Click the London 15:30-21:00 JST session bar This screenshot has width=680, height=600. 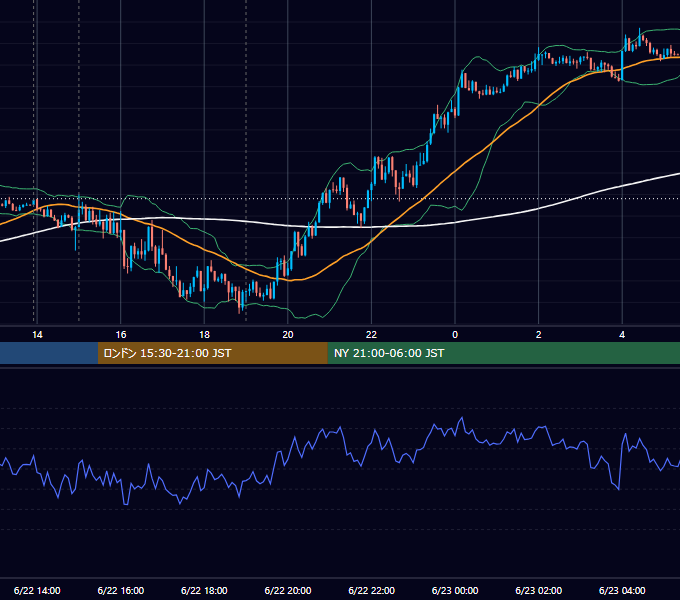coord(212,353)
